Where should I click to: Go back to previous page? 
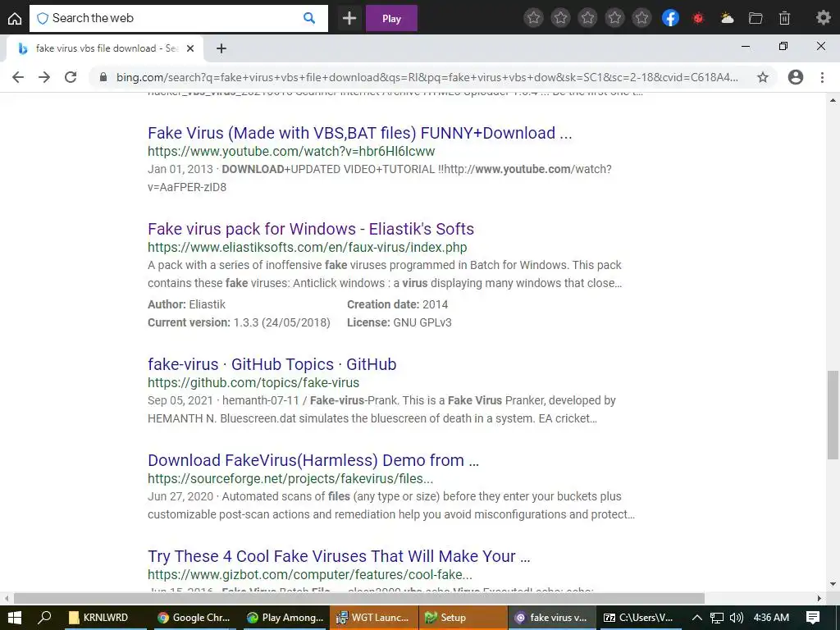coord(18,77)
